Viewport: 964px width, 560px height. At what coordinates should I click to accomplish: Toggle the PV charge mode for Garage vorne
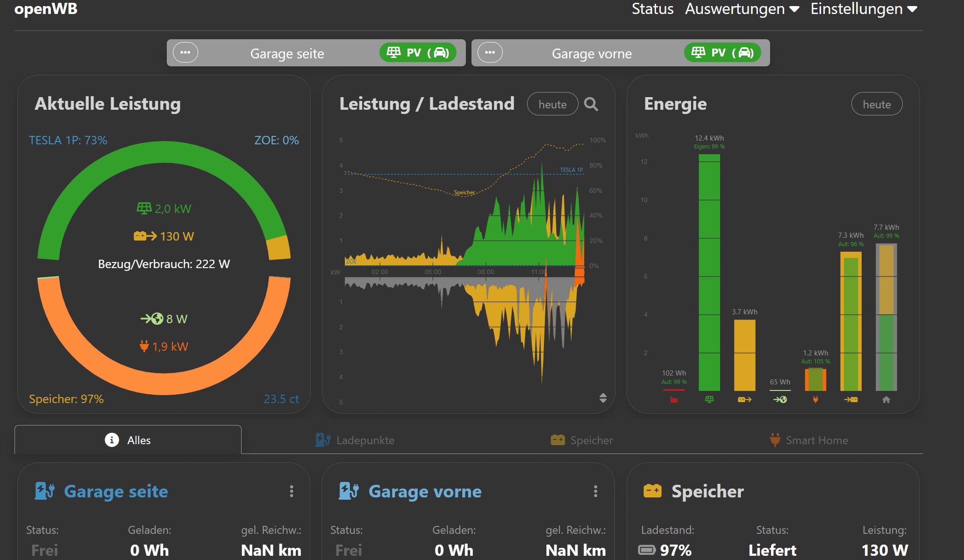pyautogui.click(x=722, y=53)
